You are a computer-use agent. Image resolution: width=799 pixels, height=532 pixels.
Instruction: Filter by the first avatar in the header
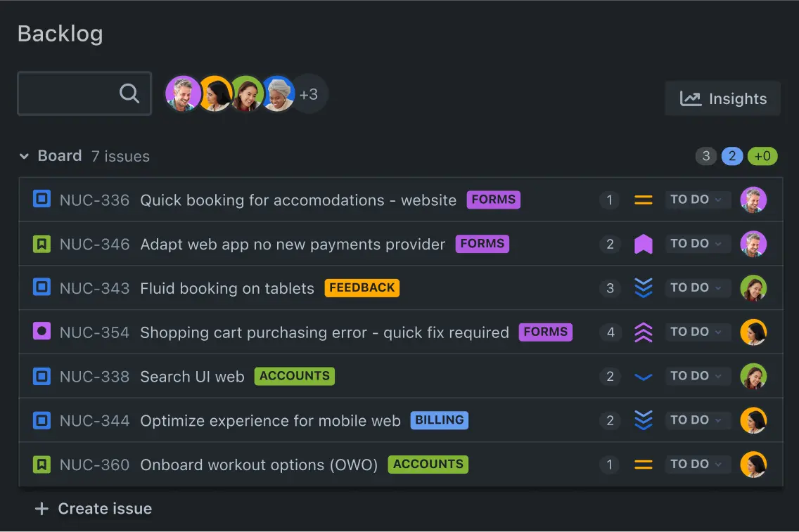click(183, 94)
